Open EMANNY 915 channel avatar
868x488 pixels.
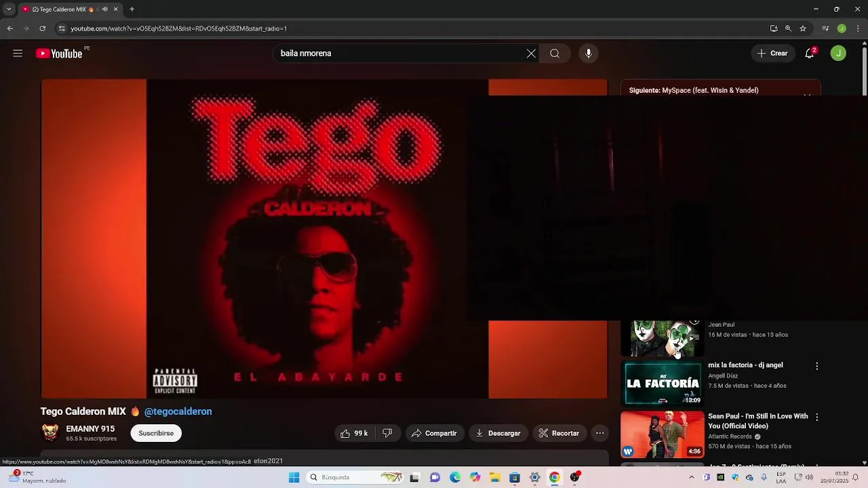click(50, 433)
